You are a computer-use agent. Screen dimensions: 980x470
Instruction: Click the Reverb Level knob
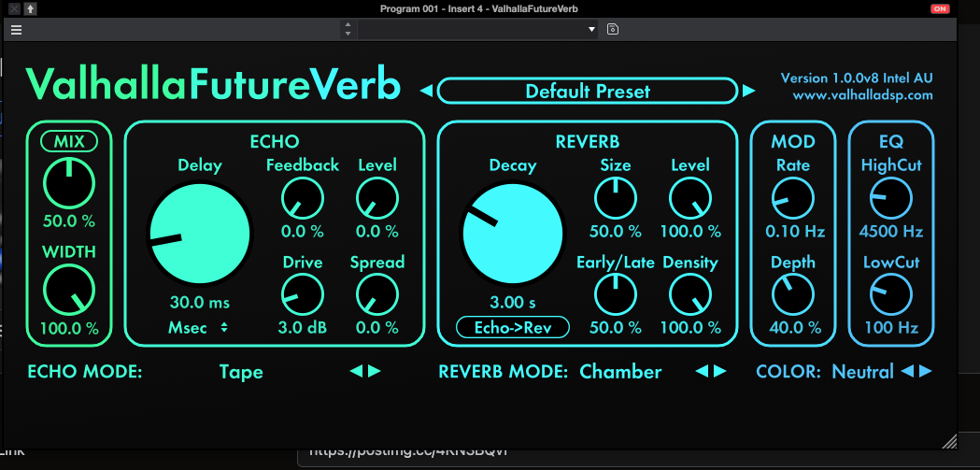(690, 199)
